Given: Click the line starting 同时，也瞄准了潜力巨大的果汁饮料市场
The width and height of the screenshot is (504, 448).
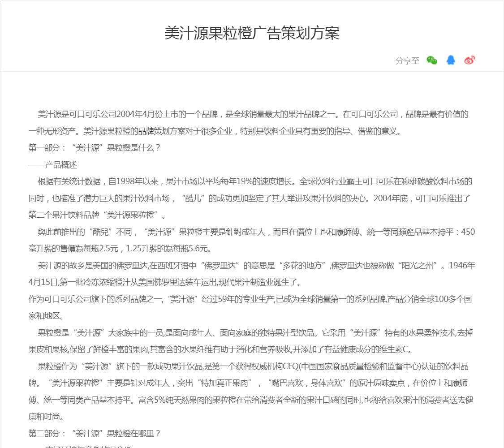Looking at the screenshot, I should pyautogui.click(x=249, y=198).
